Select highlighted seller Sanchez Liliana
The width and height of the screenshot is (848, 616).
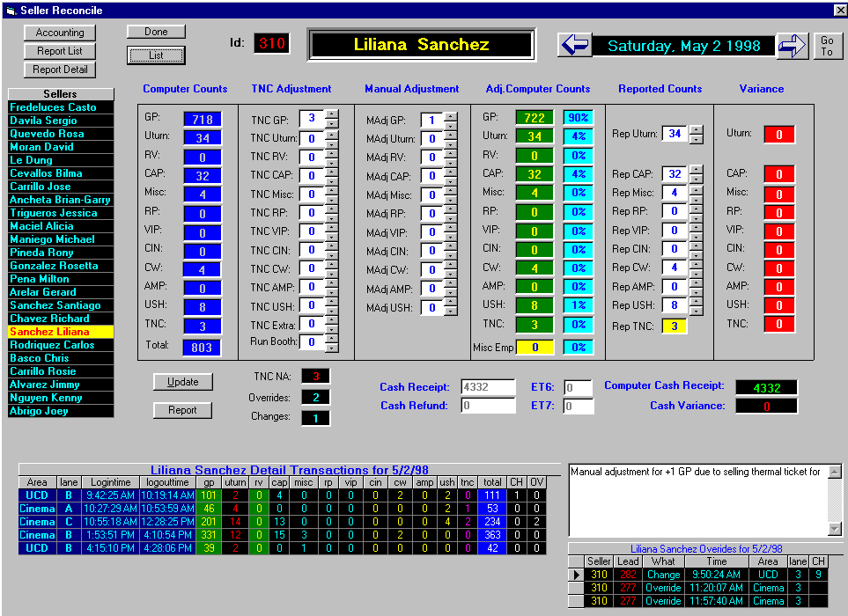click(x=61, y=332)
